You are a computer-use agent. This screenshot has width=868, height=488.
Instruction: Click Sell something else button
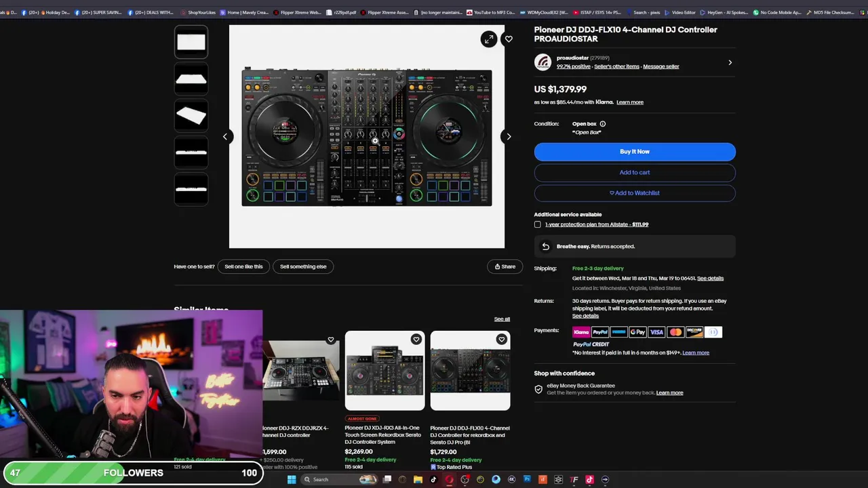303,266
